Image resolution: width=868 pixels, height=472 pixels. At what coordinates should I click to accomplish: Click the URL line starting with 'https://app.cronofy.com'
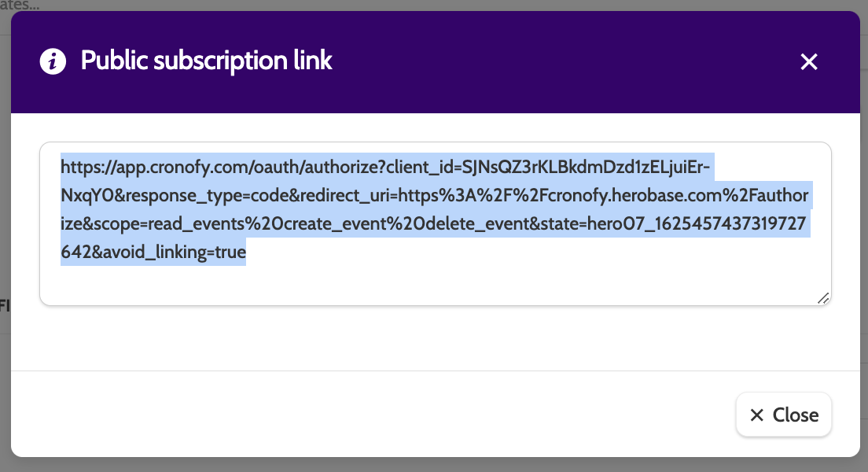[x=385, y=167]
